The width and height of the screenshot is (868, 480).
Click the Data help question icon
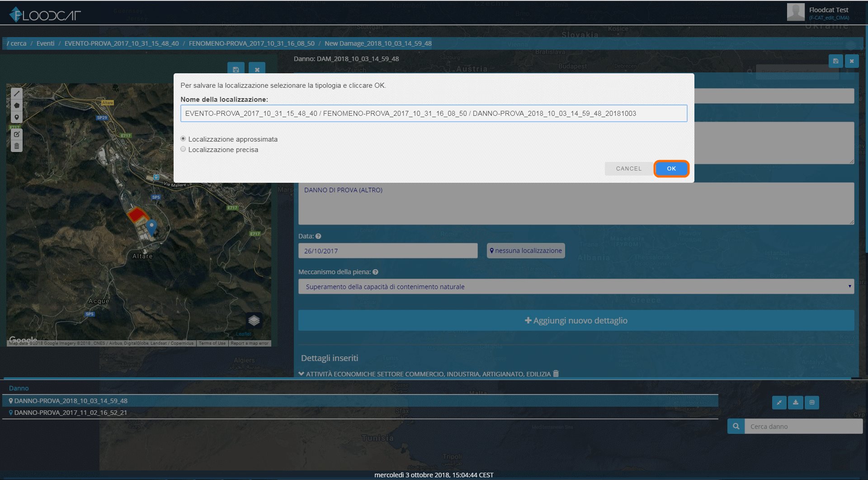[318, 236]
